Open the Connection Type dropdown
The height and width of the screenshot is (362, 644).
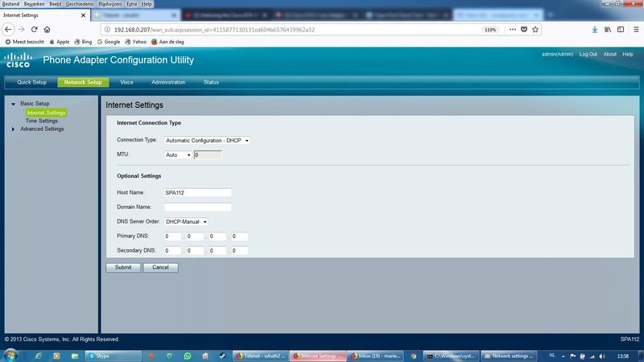coord(208,140)
